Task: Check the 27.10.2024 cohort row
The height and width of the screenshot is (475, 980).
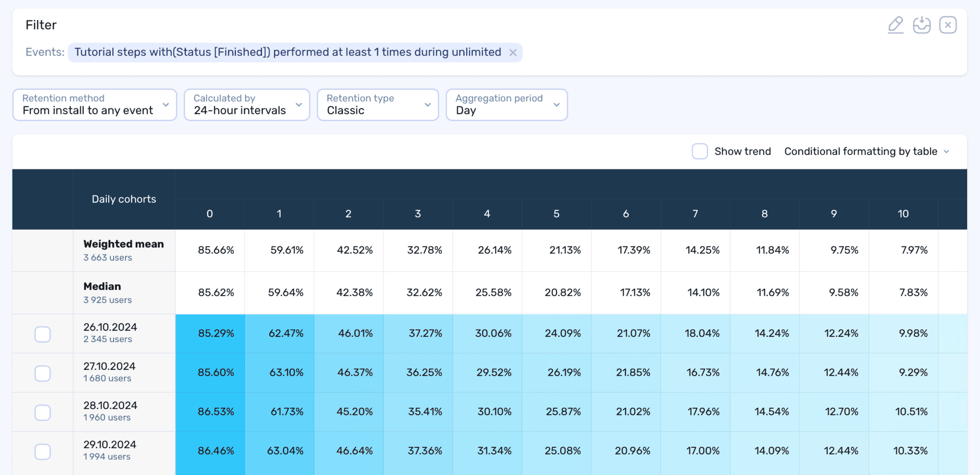Action: (42, 373)
